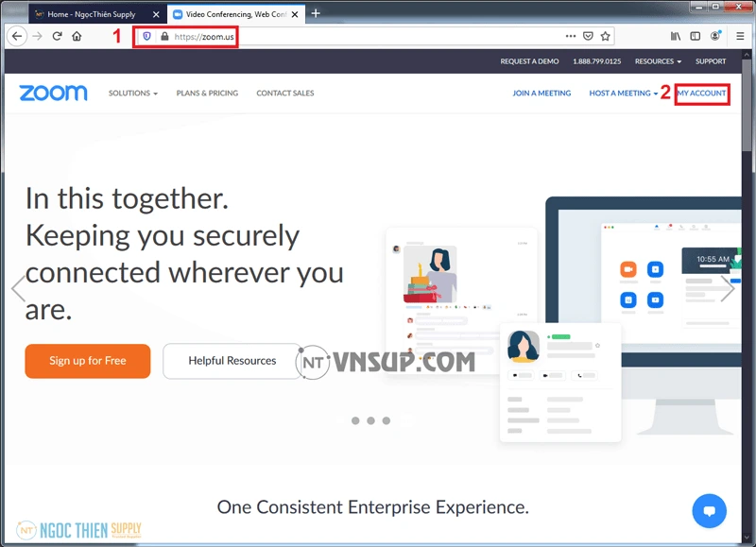Select the PLANS & PRICING menu item
This screenshot has width=756, height=547.
207,93
